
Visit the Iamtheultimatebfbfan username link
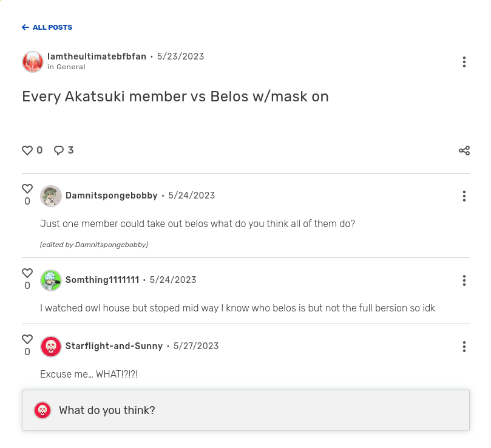97,56
